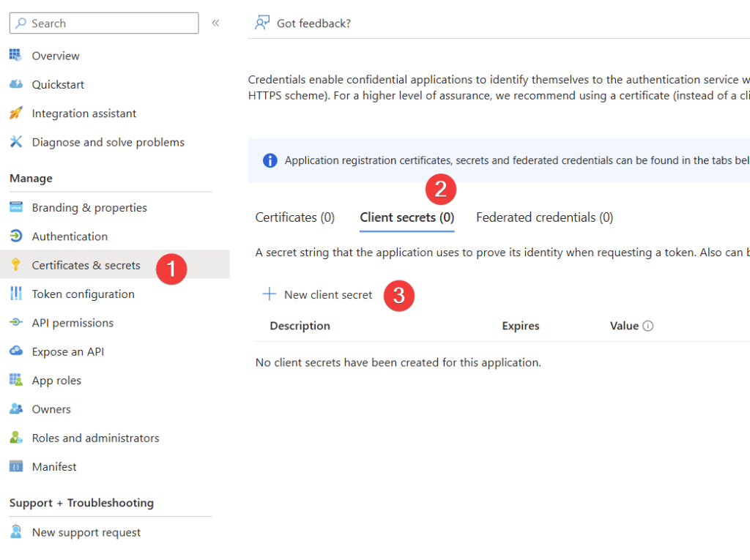Open Quickstart via its cloud icon

16,84
